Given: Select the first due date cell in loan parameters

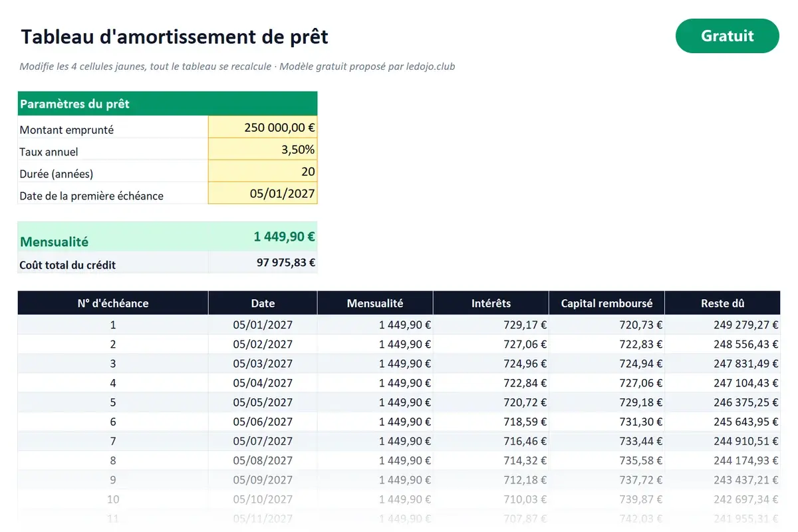Looking at the screenshot, I should 263,193.
